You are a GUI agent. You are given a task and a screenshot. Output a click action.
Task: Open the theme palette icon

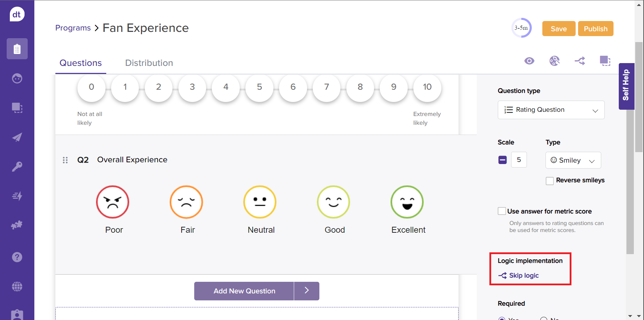554,61
